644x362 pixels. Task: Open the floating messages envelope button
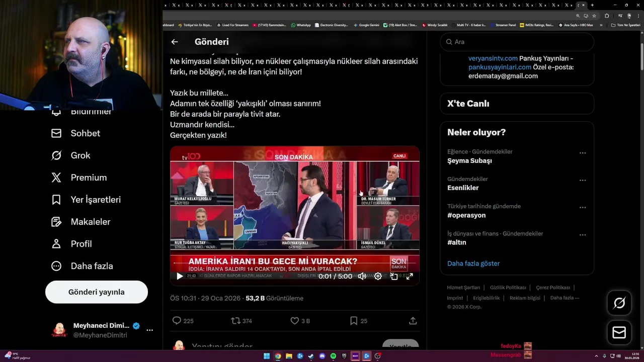[619, 333]
